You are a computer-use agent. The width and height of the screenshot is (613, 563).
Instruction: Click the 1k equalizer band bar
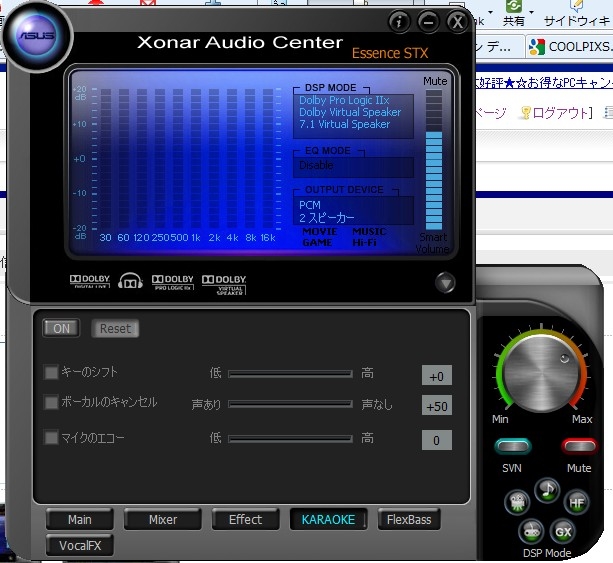coord(196,158)
